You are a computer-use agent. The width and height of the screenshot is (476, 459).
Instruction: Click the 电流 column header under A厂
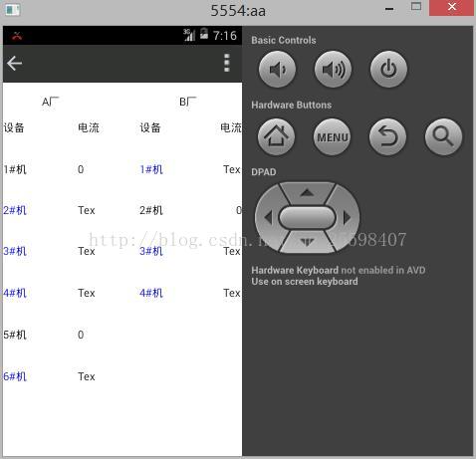[89, 127]
